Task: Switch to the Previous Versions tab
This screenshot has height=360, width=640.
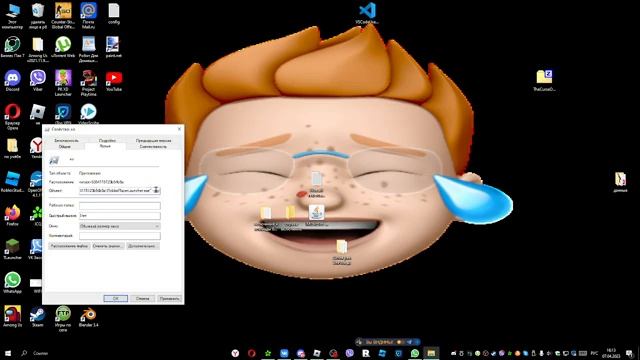Action: 153,140
